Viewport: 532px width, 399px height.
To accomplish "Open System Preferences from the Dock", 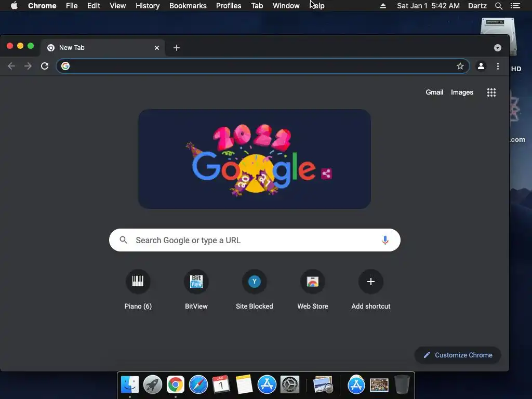I will tap(290, 385).
